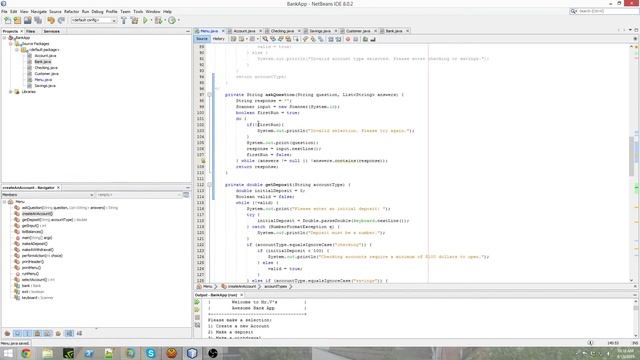Collapse the Source Packages node

coord(11,44)
